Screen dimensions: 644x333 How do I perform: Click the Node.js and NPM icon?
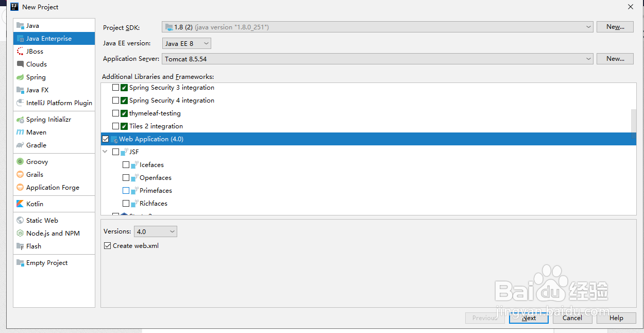[20, 234]
